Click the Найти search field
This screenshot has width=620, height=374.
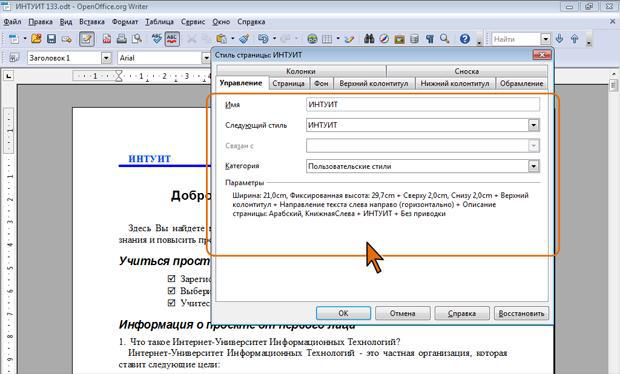click(516, 39)
